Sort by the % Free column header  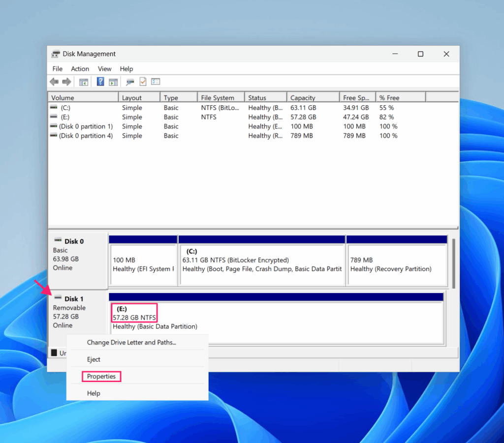[x=401, y=97]
